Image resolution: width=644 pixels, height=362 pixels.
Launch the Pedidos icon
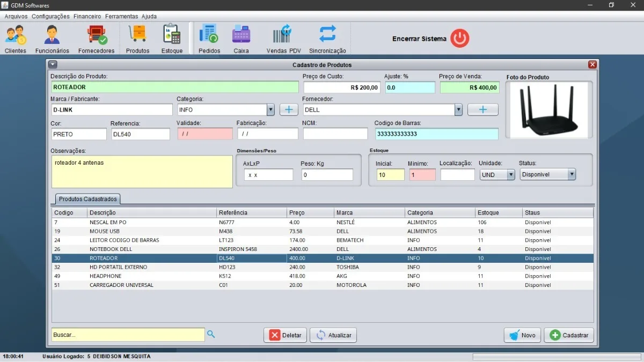(209, 34)
